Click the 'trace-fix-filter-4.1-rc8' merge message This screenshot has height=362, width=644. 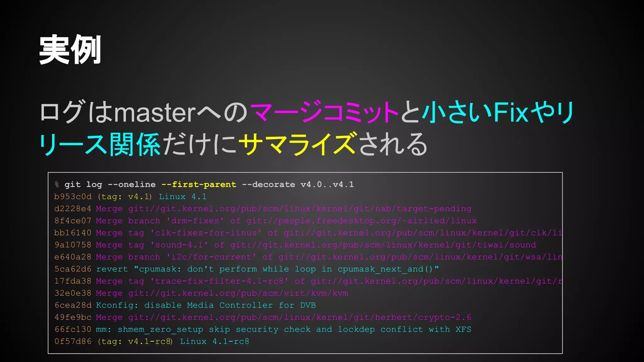pos(329,281)
